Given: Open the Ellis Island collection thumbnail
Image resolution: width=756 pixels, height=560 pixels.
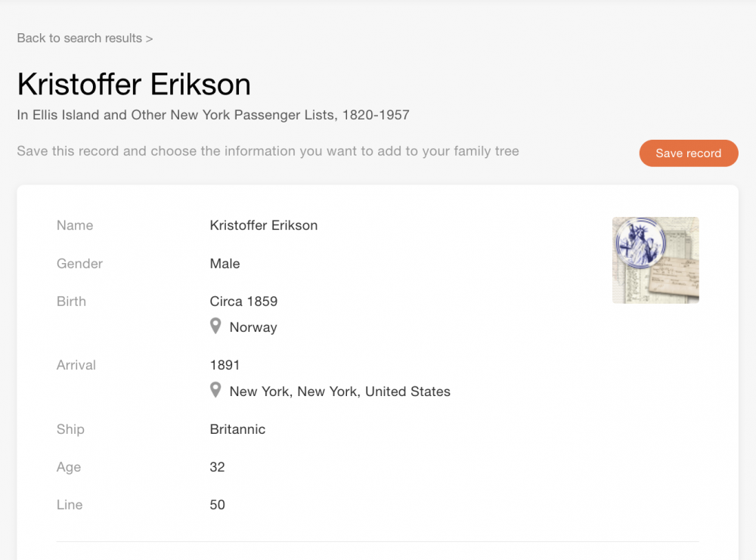Looking at the screenshot, I should click(x=655, y=260).
